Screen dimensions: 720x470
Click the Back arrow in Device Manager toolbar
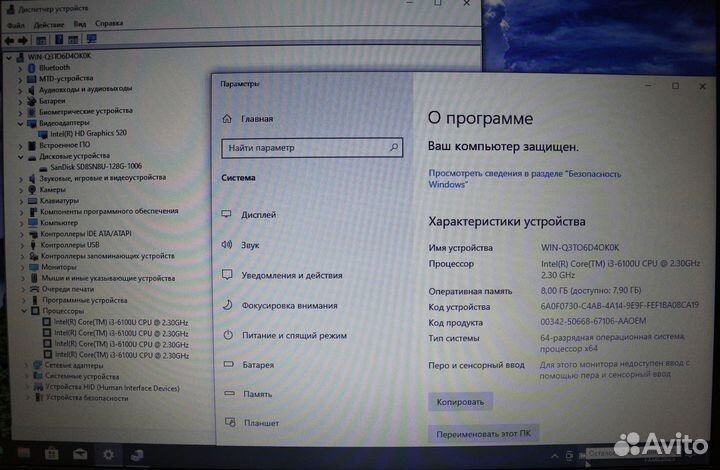(9, 40)
